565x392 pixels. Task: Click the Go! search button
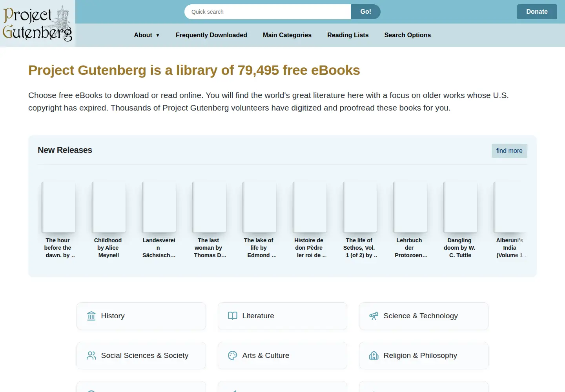[x=366, y=12]
